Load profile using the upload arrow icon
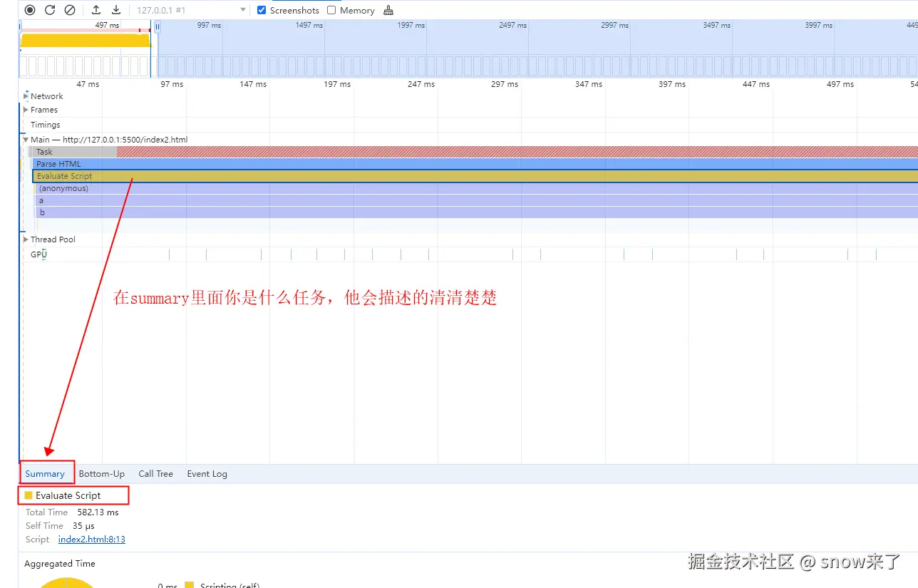The height and width of the screenshot is (588, 918). coord(96,10)
